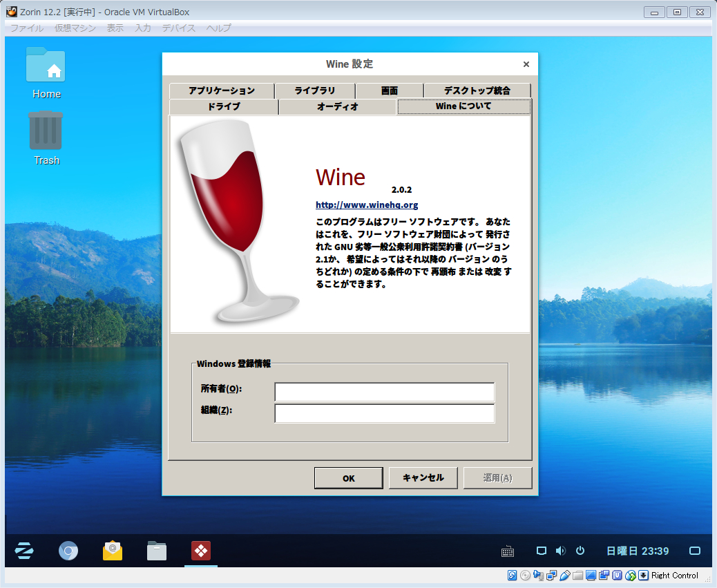
Task: Open the 仮想マシン menu in VirtualBox
Action: coord(75,28)
